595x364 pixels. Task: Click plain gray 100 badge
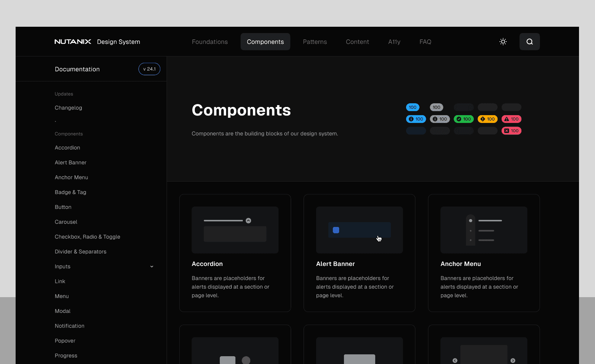click(437, 107)
